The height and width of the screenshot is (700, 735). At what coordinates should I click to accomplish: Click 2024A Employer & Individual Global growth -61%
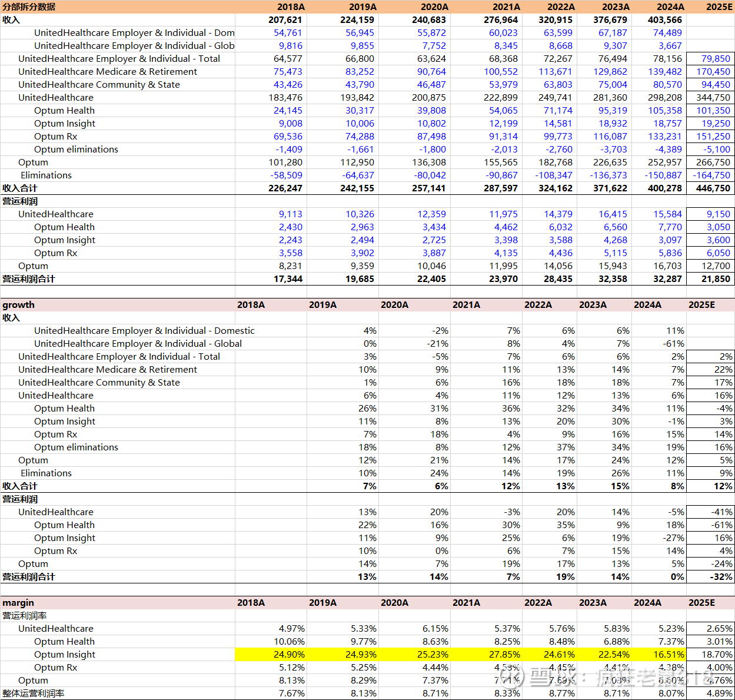[673, 344]
